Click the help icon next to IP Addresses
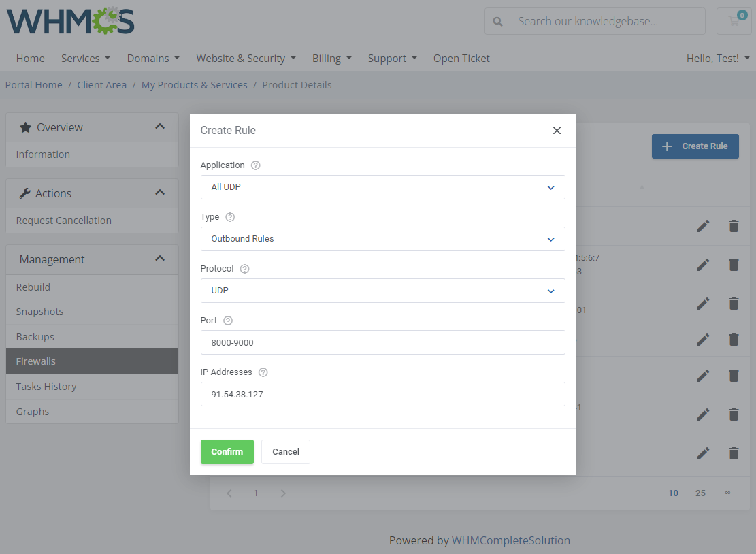Viewport: 756px width, 554px height. [263, 372]
